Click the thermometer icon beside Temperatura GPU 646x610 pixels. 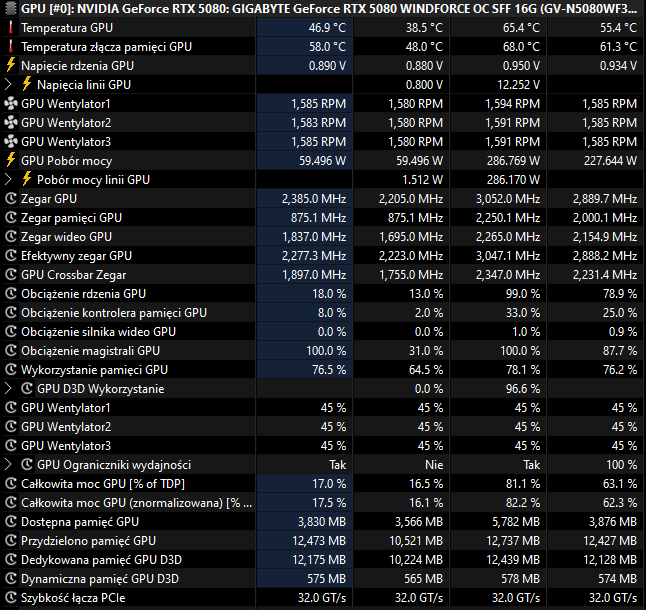pyautogui.click(x=11, y=27)
